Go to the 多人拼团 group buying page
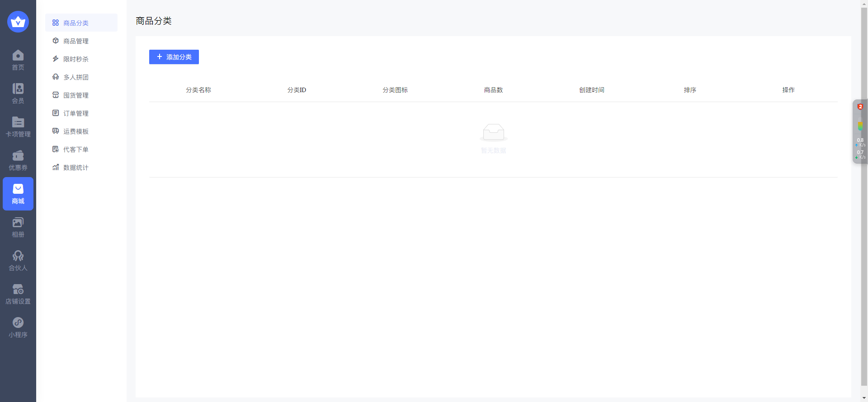This screenshot has height=402, width=868. pyautogui.click(x=76, y=77)
